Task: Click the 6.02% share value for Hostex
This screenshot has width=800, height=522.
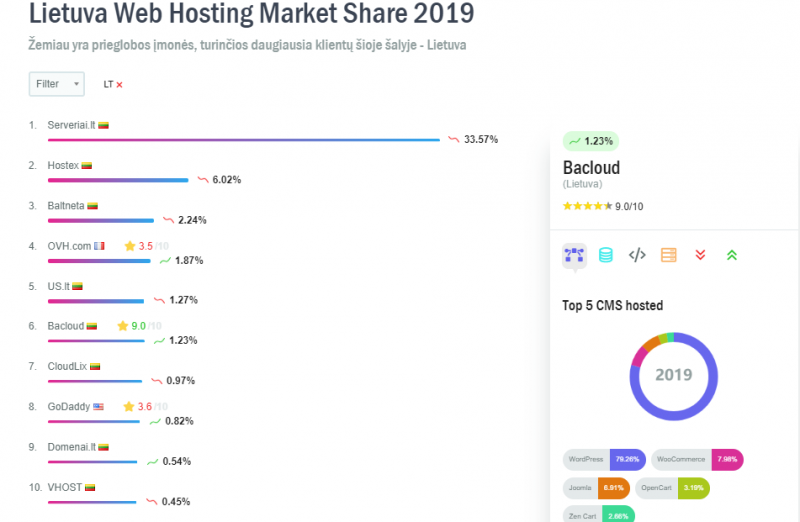Action: pos(227,180)
